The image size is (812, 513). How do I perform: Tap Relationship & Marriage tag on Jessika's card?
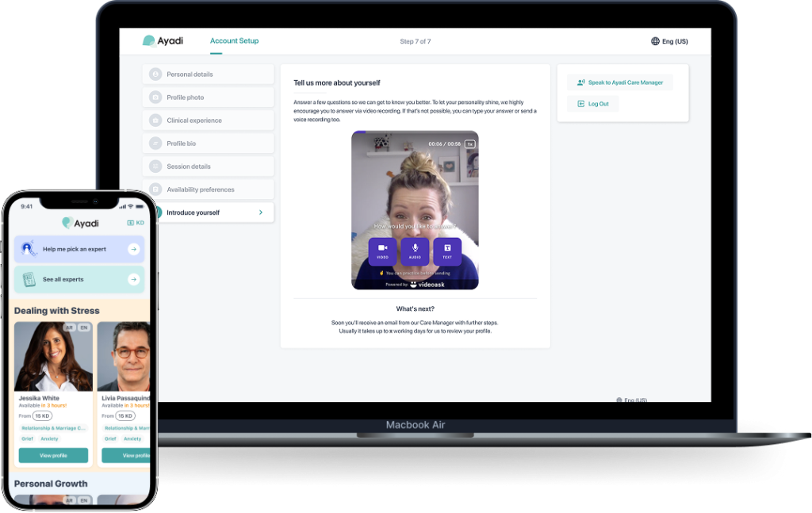pyautogui.click(x=53, y=428)
